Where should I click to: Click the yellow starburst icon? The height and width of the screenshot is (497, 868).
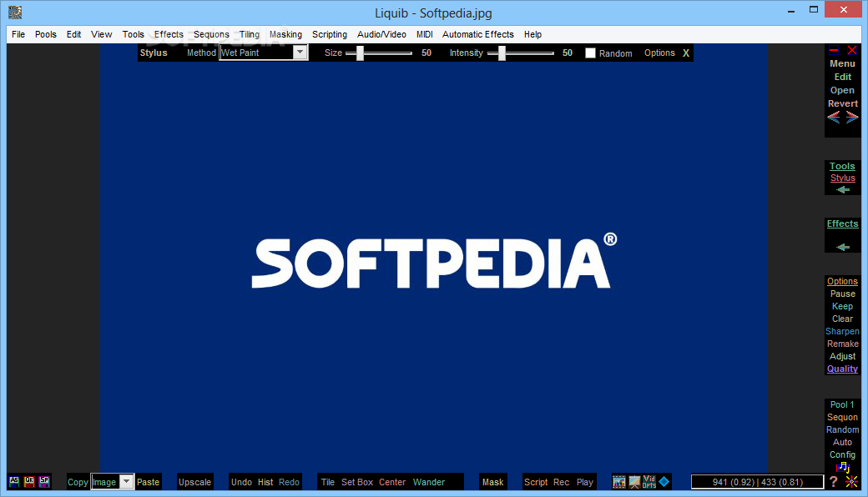pos(852,481)
